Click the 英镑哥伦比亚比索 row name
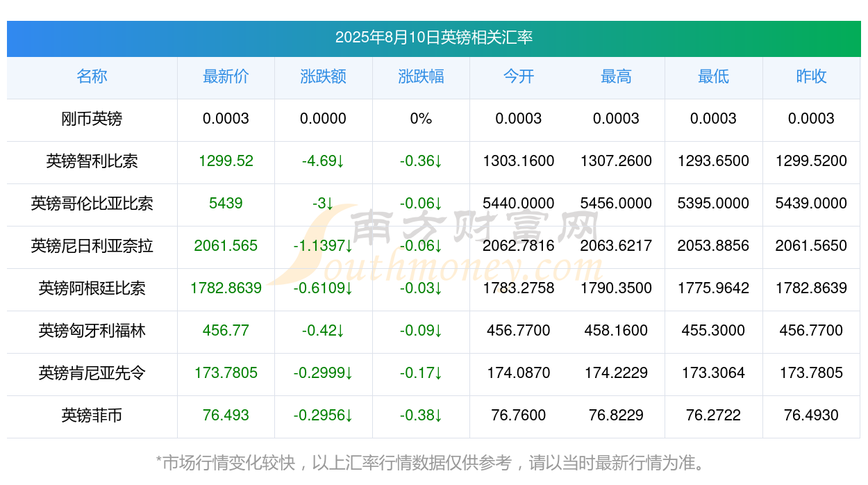The height and width of the screenshot is (485, 868). point(92,204)
